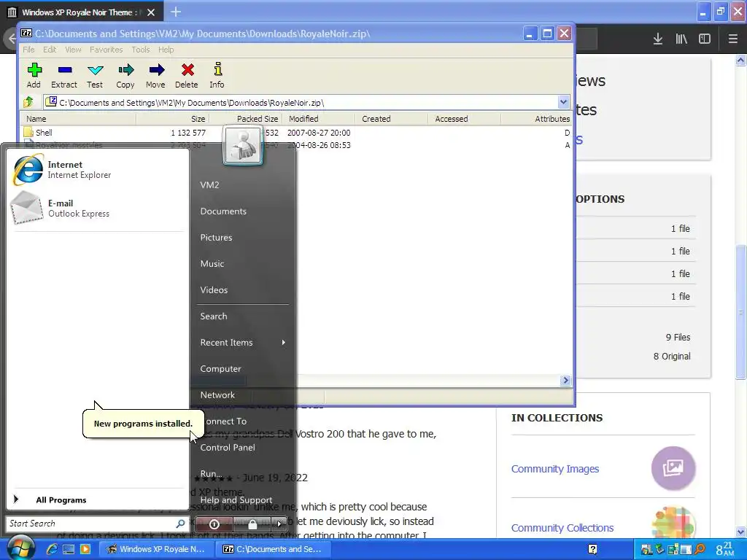Open the View menu in 7-Zip
This screenshot has height=560, width=747.
coord(73,50)
